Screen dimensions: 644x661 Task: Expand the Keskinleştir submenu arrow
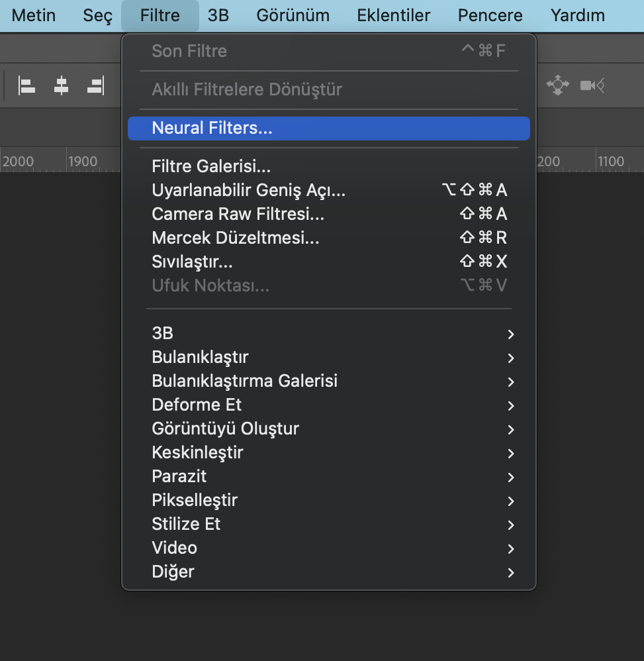click(x=510, y=453)
